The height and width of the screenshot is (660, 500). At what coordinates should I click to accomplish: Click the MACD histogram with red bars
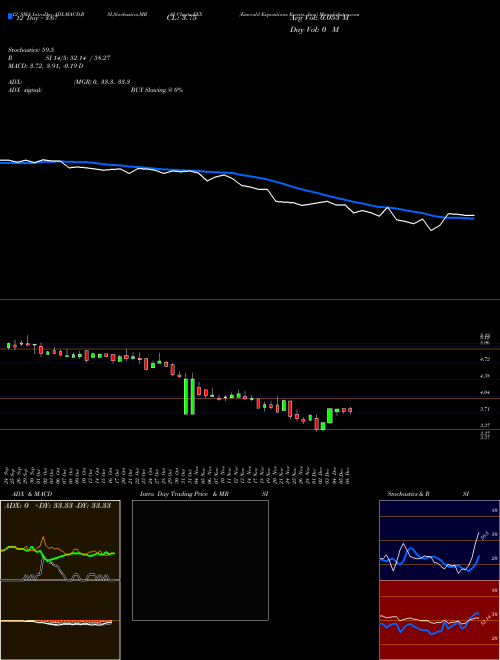(x=60, y=621)
